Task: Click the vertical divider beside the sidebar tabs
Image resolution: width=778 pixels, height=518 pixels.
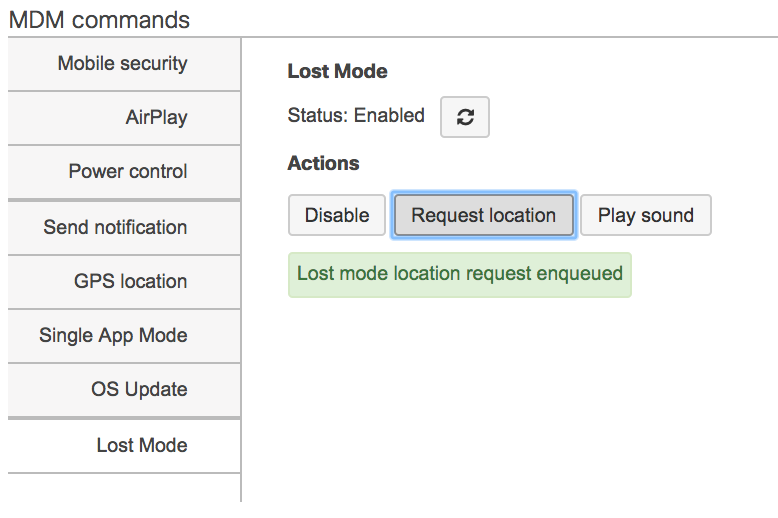Action: pos(241,270)
